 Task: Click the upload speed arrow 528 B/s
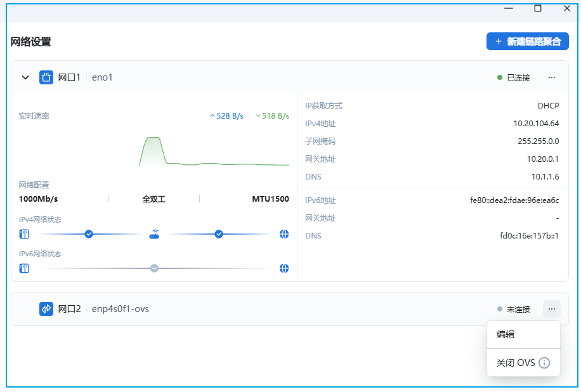(x=227, y=116)
